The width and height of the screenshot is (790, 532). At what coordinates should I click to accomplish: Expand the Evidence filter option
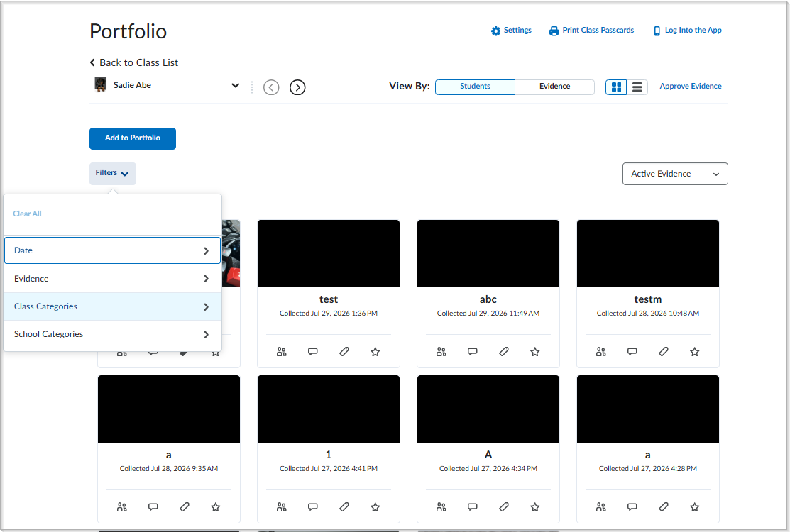click(x=112, y=278)
